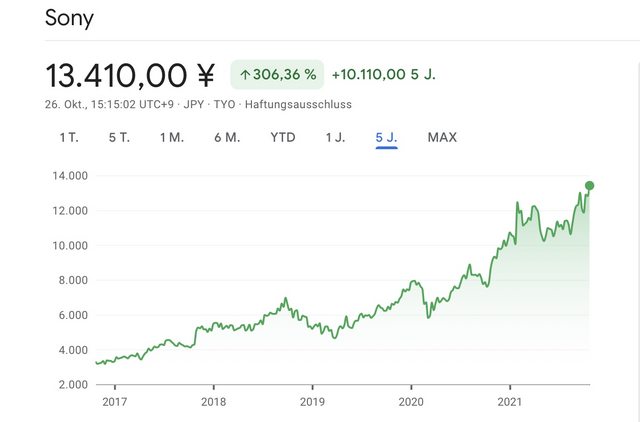Viewport: 640px width, 422px height.
Task: Click the +10.110,00 5 J. change text
Action: pyautogui.click(x=384, y=75)
